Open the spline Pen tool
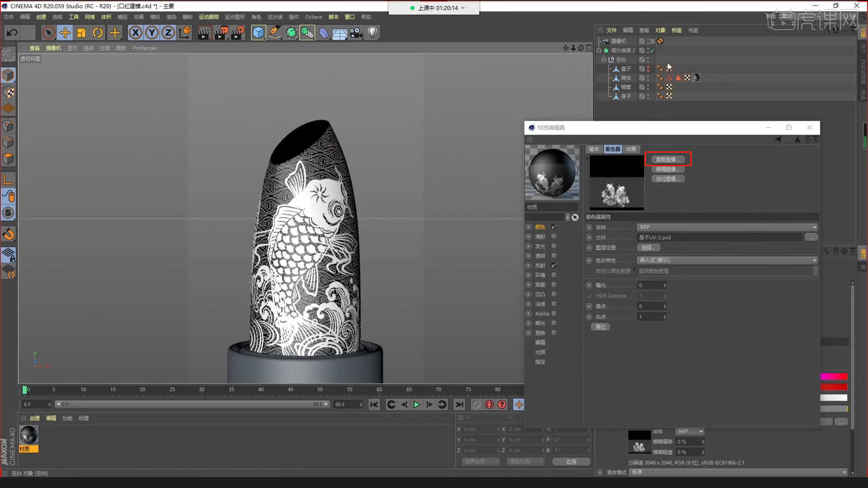868x488 pixels. (274, 33)
